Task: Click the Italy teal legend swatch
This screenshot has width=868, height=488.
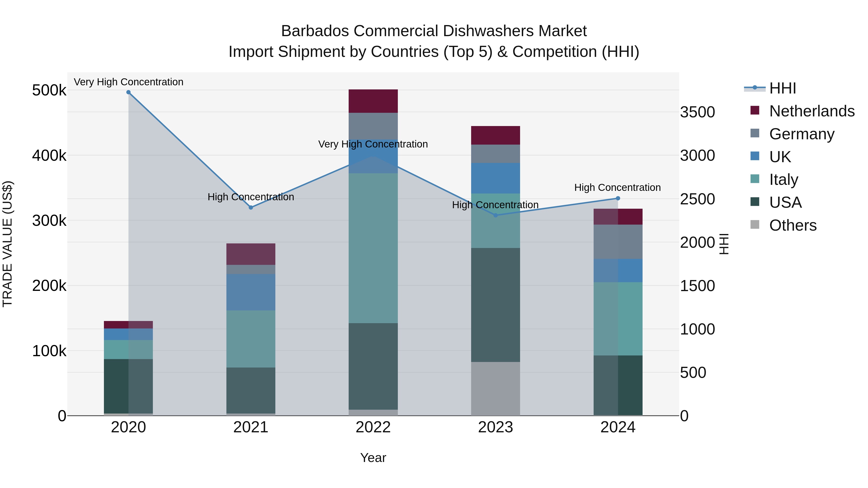Action: (x=755, y=179)
